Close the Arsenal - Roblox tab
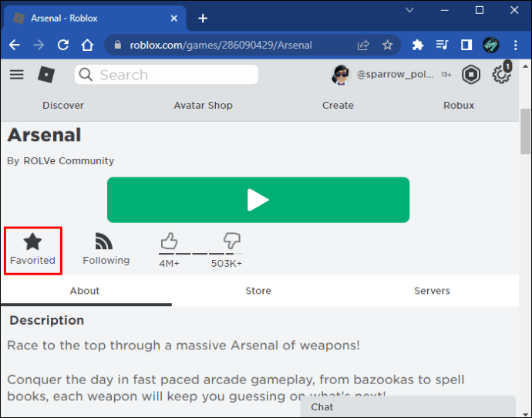532x418 pixels. click(x=174, y=19)
